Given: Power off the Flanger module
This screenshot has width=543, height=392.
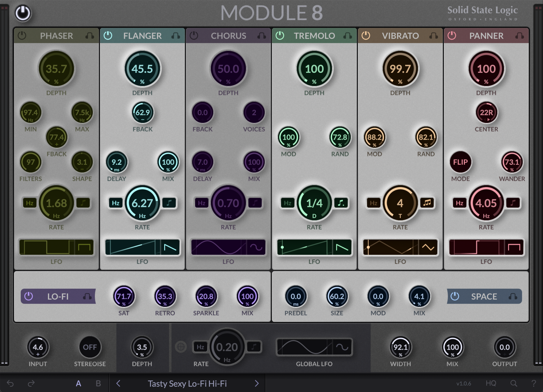Looking at the screenshot, I should pos(108,36).
